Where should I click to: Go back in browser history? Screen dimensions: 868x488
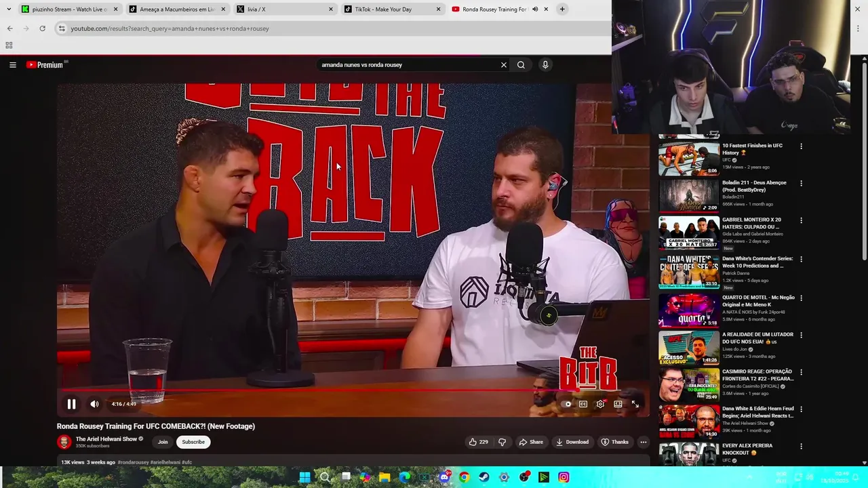10,28
